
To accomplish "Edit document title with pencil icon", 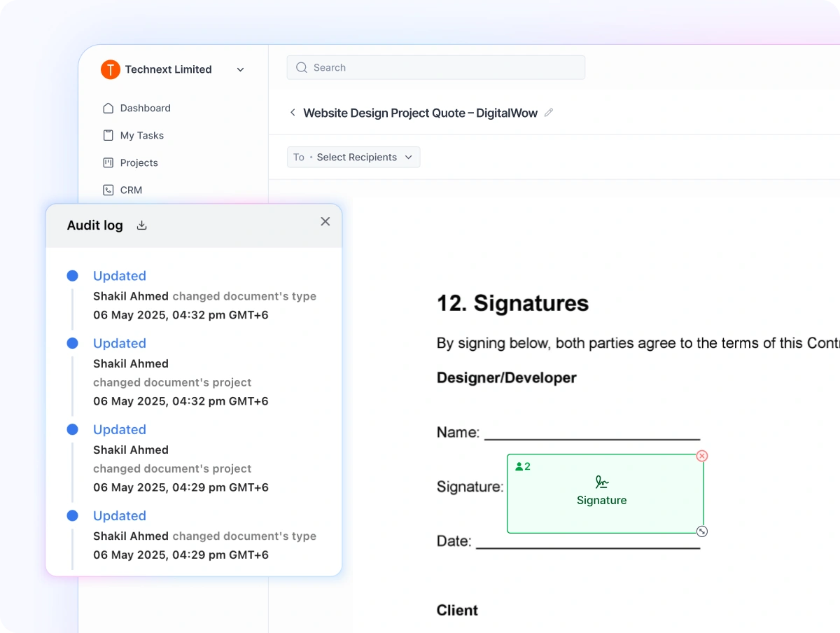I will coord(549,112).
